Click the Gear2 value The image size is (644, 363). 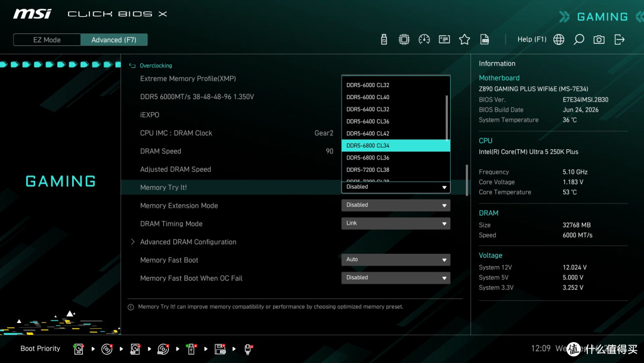click(x=324, y=133)
